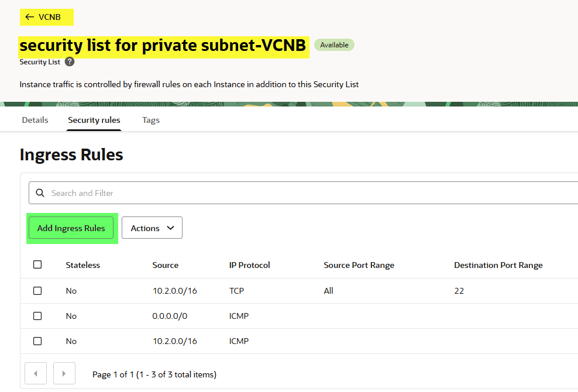The height and width of the screenshot is (392, 578).
Task: Return to VCNB via the back link
Action: 49,17
